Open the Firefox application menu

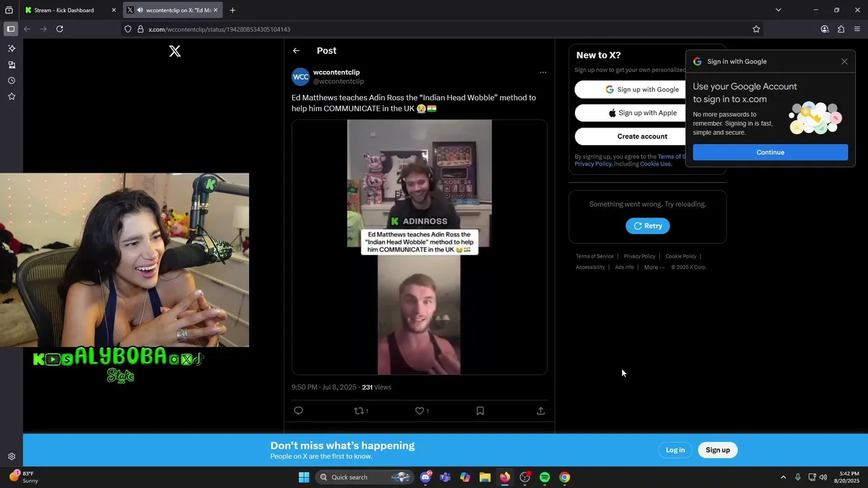click(x=858, y=29)
